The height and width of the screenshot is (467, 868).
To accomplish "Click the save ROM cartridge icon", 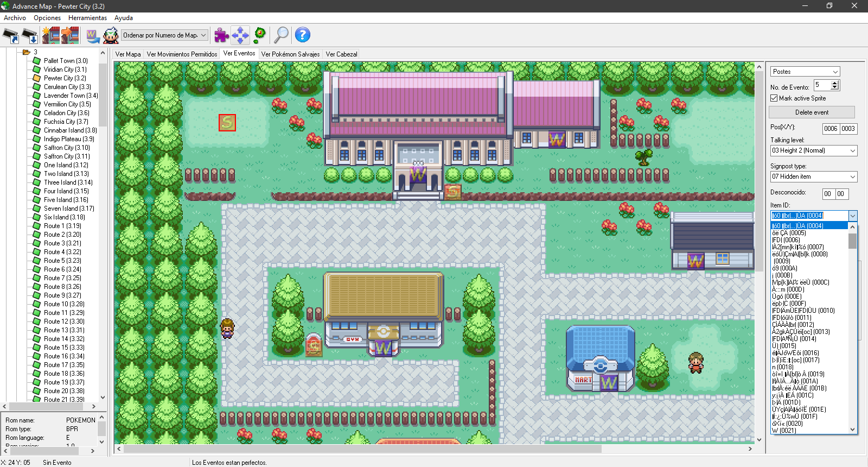I will click(x=30, y=36).
